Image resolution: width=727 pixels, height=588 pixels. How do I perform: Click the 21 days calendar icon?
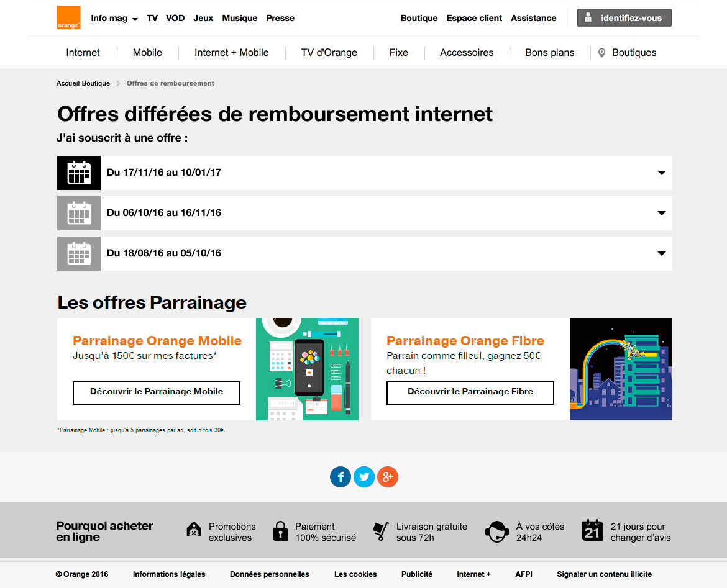tap(592, 531)
